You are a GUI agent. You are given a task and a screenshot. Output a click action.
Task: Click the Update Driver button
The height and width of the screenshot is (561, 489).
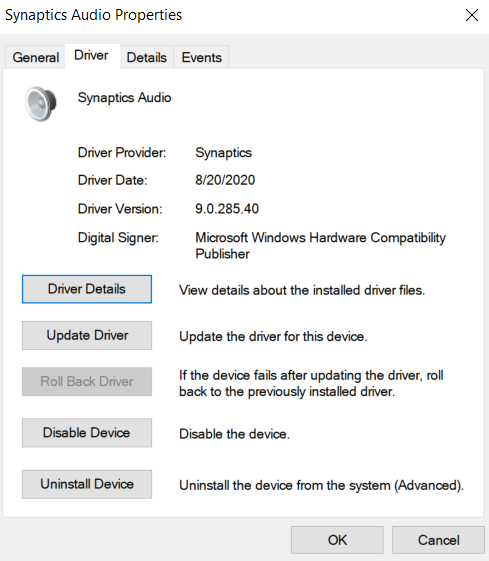(x=87, y=335)
